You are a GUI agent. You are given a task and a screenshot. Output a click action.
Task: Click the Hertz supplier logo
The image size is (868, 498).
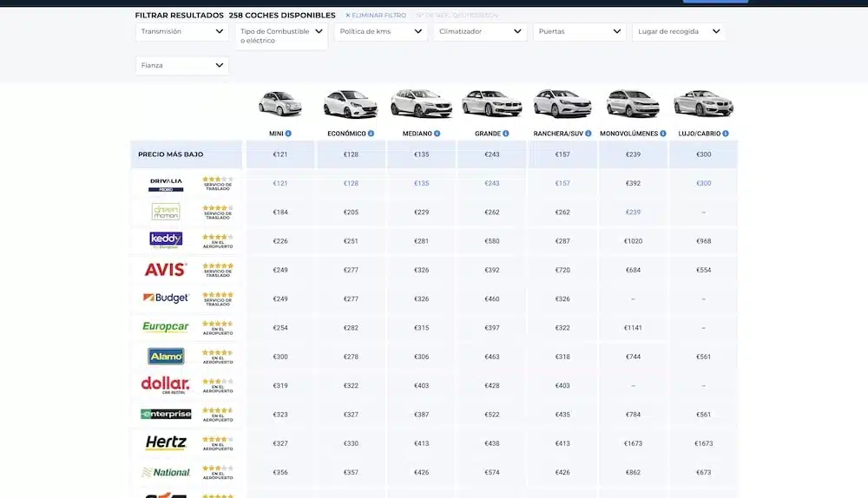coord(166,442)
